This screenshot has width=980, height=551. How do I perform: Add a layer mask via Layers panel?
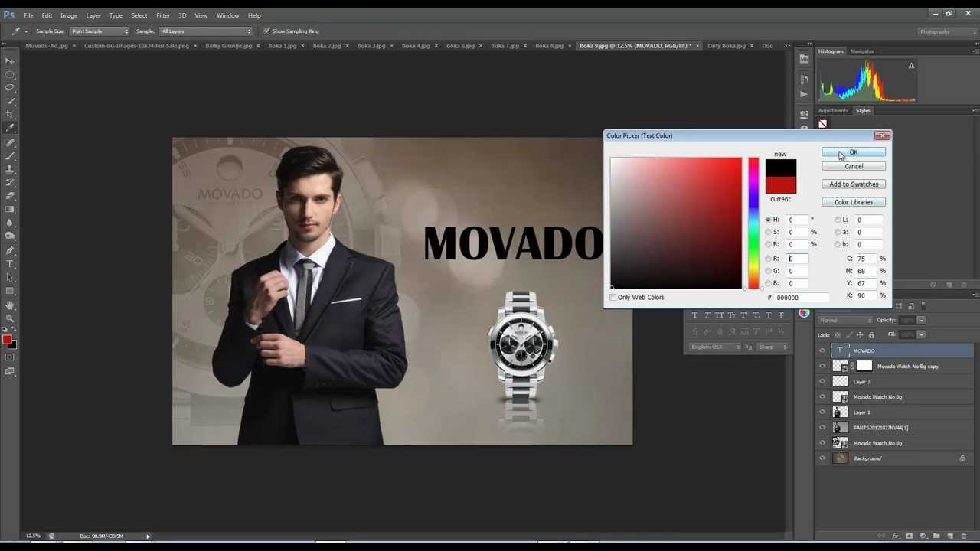click(x=909, y=536)
